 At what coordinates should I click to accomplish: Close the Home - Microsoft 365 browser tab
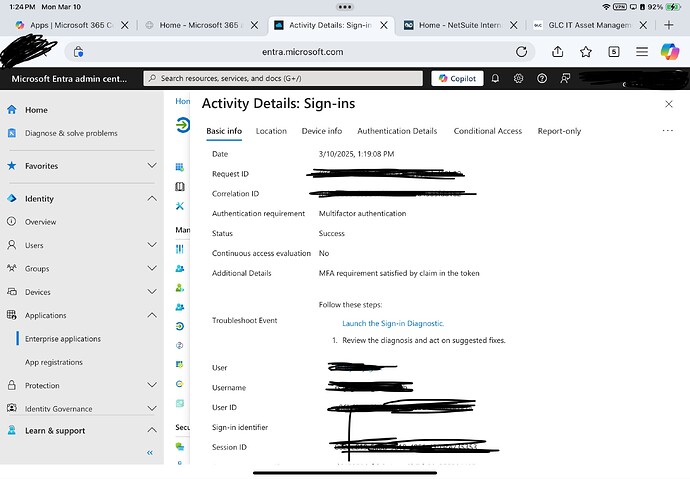(x=254, y=25)
